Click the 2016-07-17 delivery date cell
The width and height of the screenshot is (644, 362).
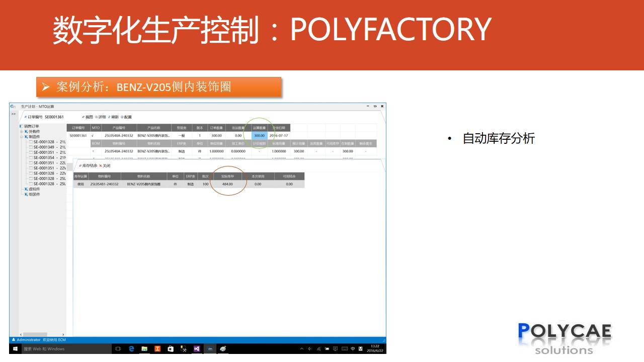[279, 136]
